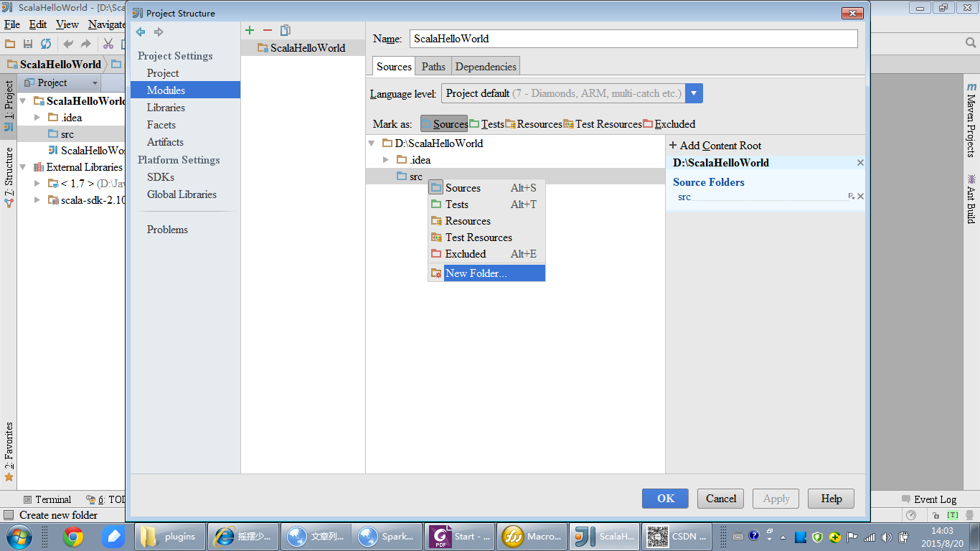Click the volume icon in system tray

tap(887, 537)
